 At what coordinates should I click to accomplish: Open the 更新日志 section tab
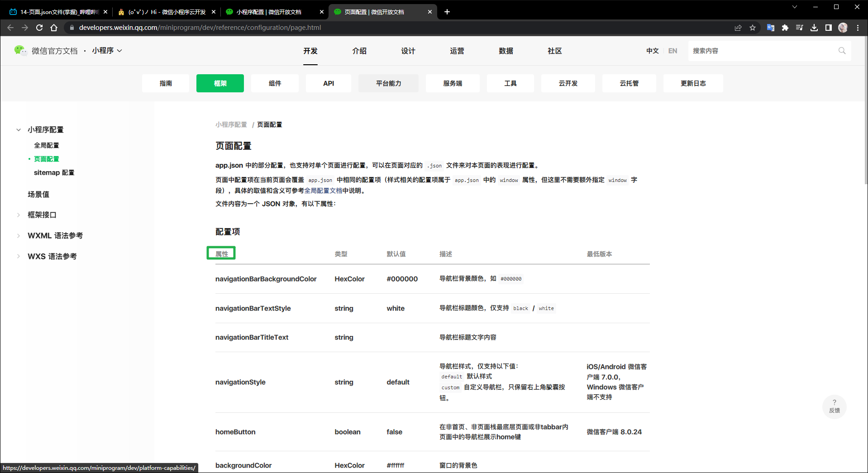[693, 83]
